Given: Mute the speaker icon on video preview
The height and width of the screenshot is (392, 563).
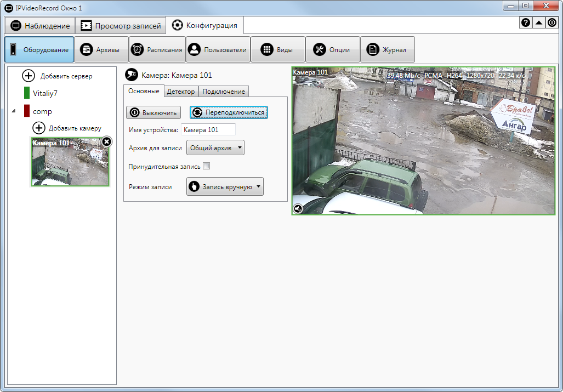Looking at the screenshot, I should click(298, 208).
